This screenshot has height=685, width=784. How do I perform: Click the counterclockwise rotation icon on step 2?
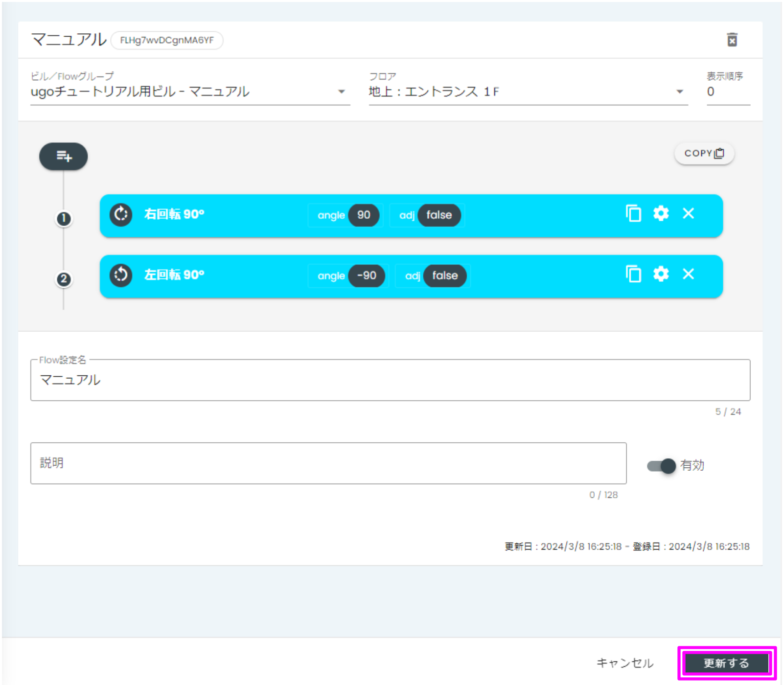(x=121, y=275)
